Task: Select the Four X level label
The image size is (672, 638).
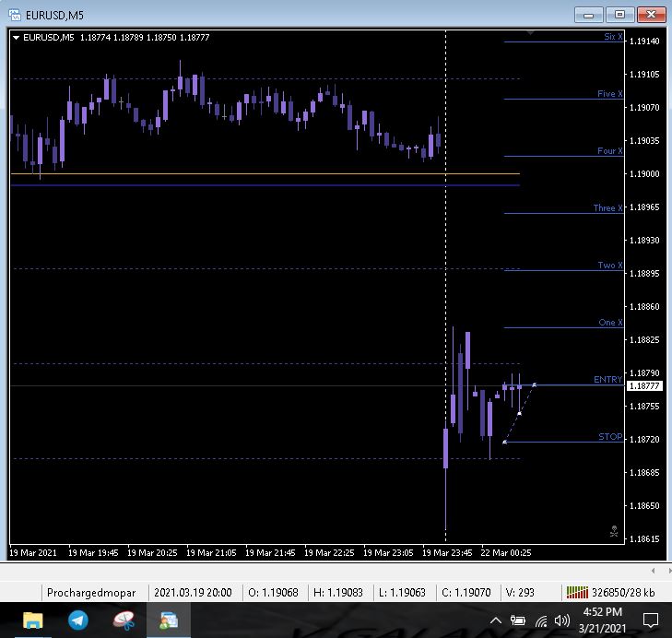Action: [610, 150]
